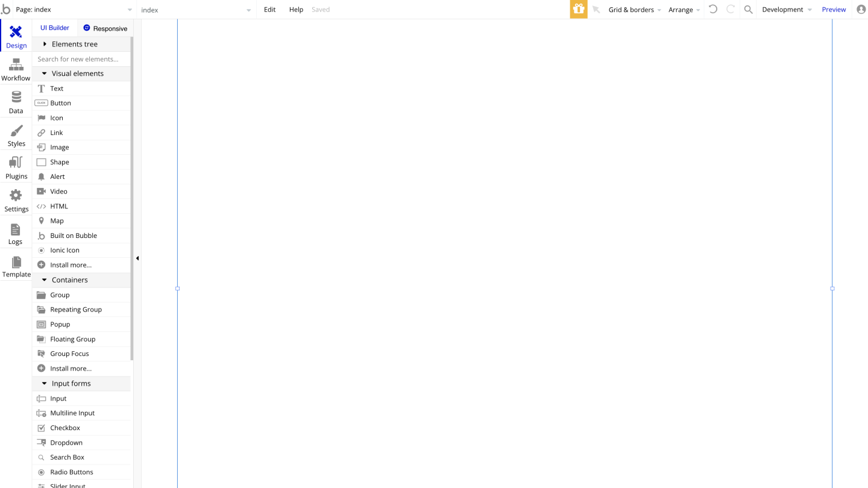Go to the Styles section
The image size is (868, 488).
[16, 135]
